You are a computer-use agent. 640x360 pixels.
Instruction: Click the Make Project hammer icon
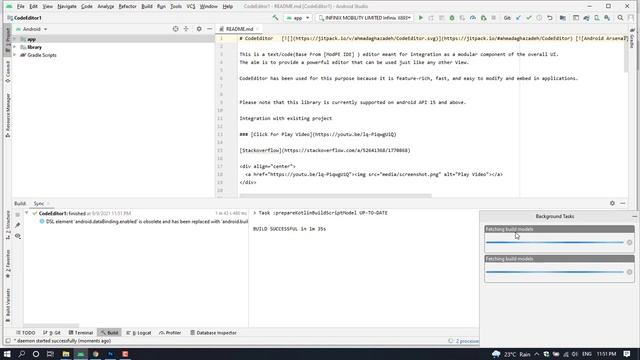[x=276, y=18]
